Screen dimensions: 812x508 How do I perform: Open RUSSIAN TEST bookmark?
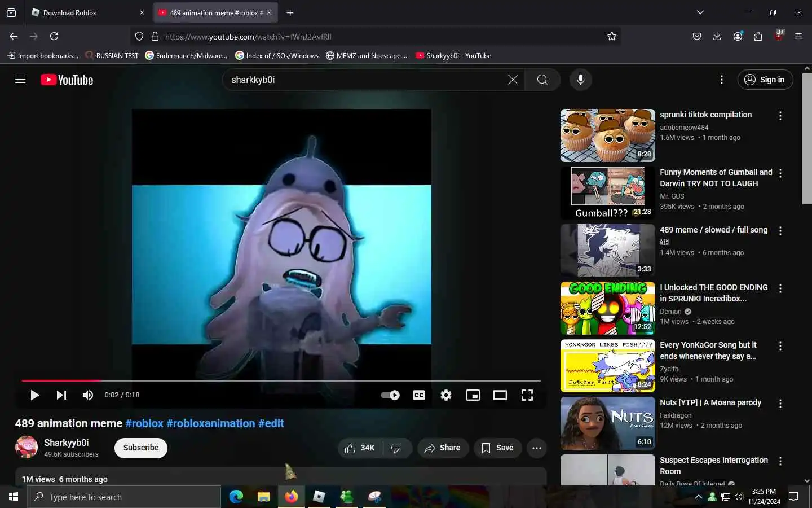[112, 55]
